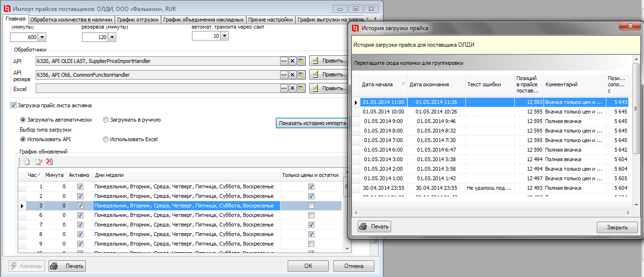Enable 'Только цены и остатки' for hour 3

coord(311,206)
